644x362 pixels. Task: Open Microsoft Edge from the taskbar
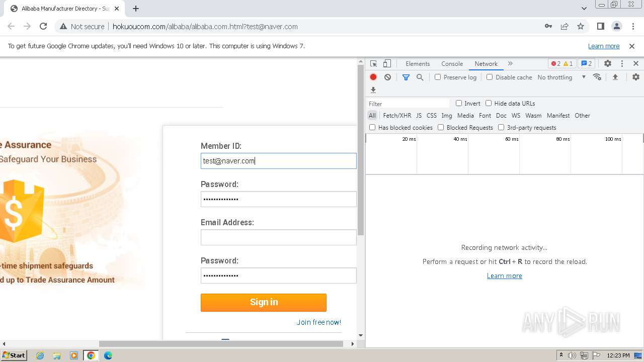click(x=108, y=355)
